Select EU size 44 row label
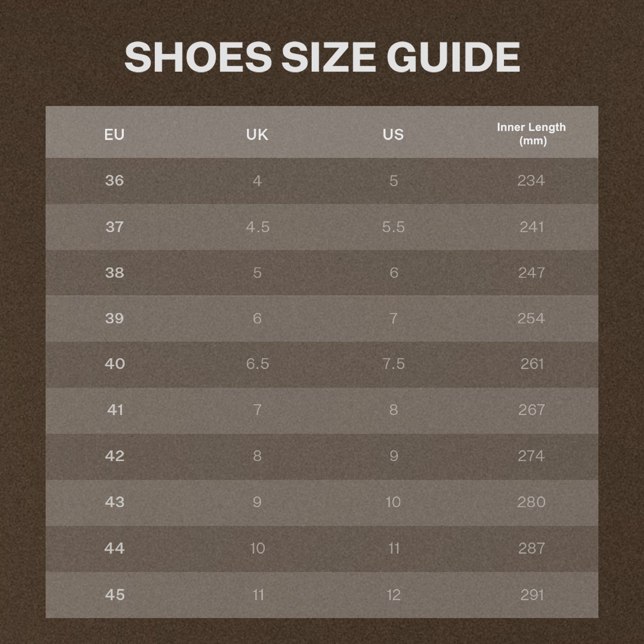The height and width of the screenshot is (644, 644). coord(114,548)
